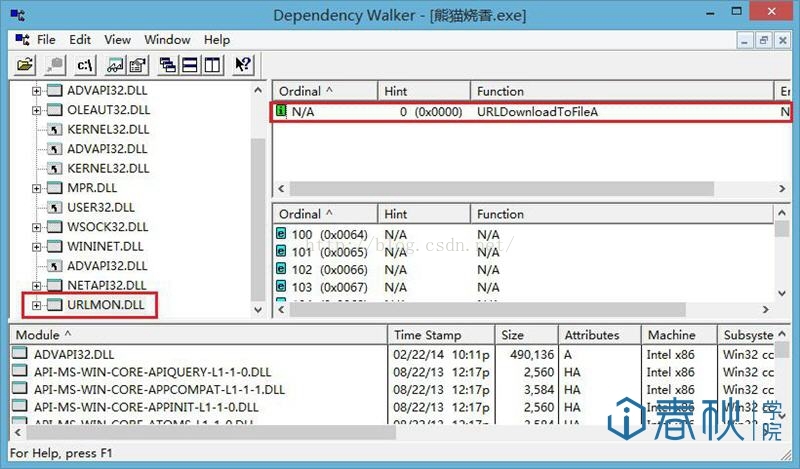Click the Dependency Walker title bar app icon
800x469 pixels.
18,15
